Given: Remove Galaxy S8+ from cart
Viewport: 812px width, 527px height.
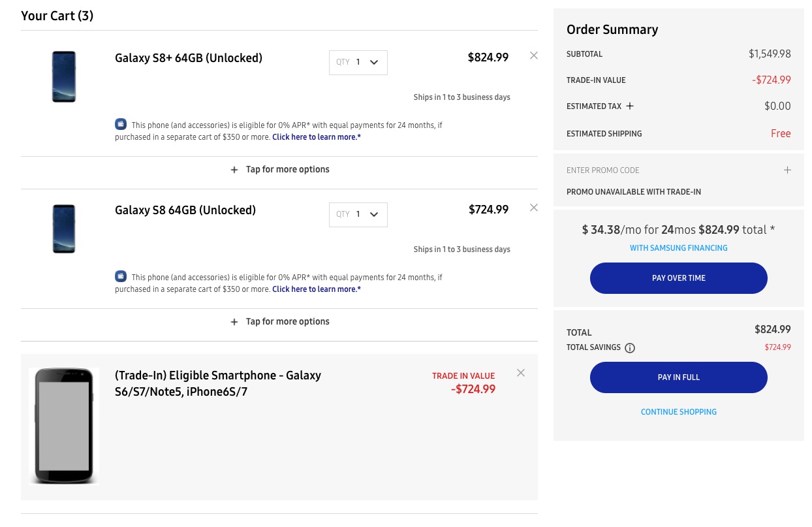Looking at the screenshot, I should pyautogui.click(x=534, y=56).
